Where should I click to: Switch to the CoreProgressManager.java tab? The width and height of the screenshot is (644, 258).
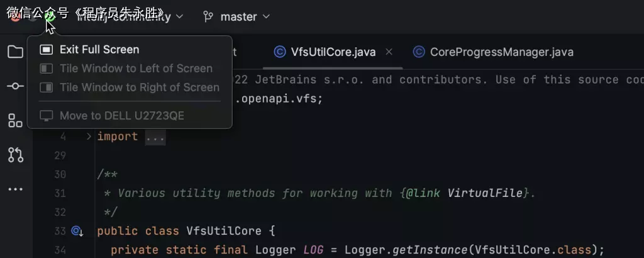click(501, 52)
